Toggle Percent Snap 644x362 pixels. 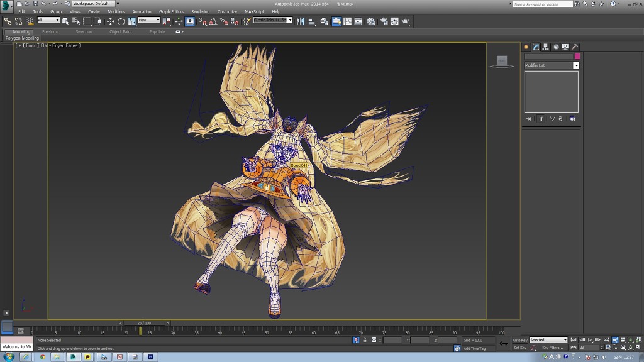(224, 21)
